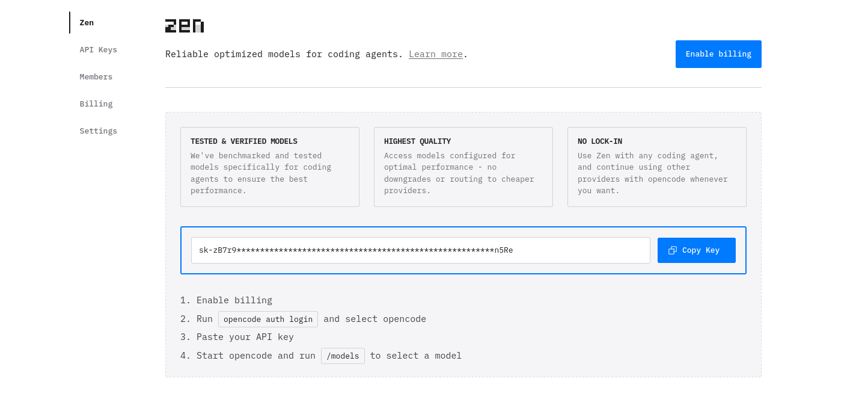The image size is (868, 411).
Task: Click the Highest Quality card
Action: (463, 167)
